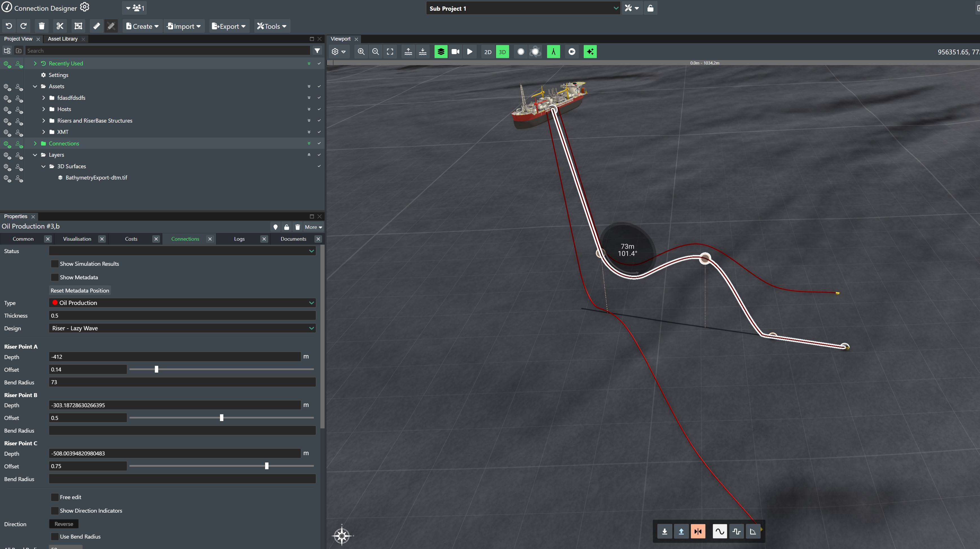Switch to the Asset Library tab
980x549 pixels.
[63, 39]
